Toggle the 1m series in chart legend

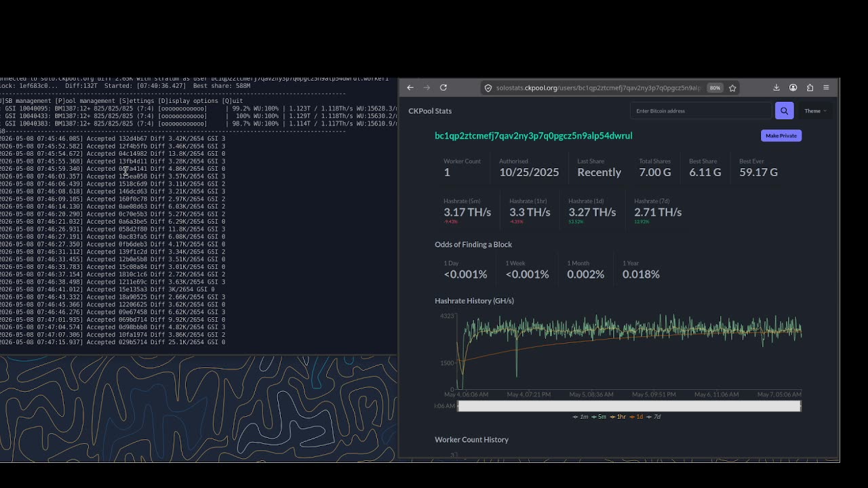pyautogui.click(x=580, y=417)
